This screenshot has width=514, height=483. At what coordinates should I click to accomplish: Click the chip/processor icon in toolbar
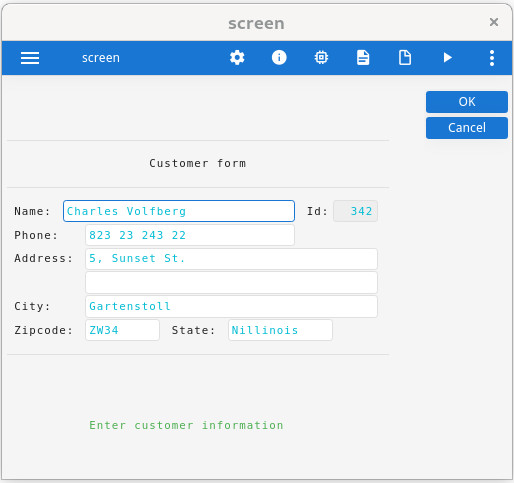point(321,58)
